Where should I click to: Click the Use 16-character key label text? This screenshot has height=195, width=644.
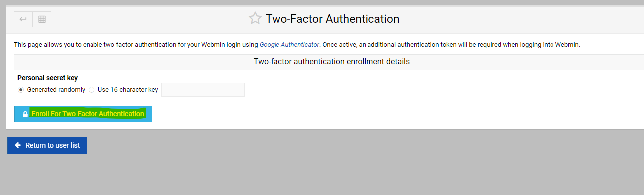pyautogui.click(x=128, y=90)
